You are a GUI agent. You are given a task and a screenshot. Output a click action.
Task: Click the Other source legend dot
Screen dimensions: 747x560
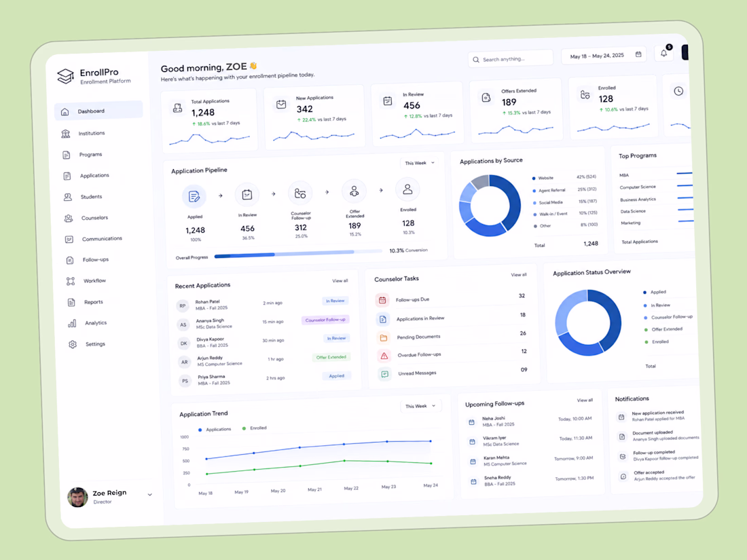click(x=536, y=226)
